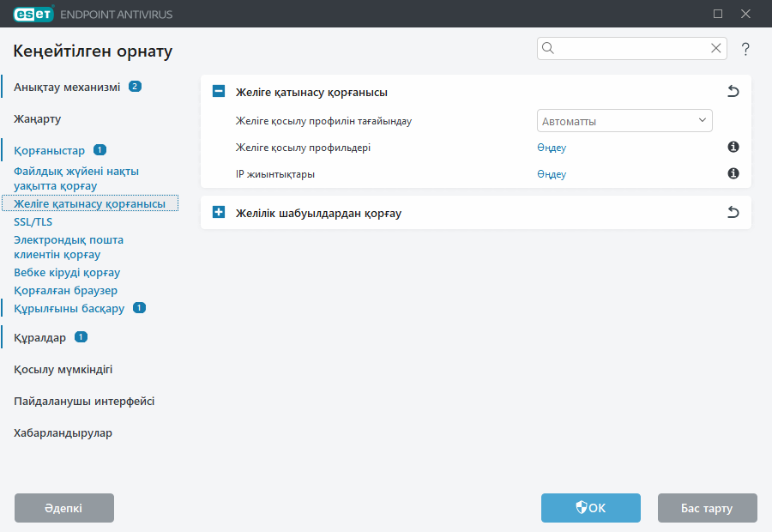The width and height of the screenshot is (772, 532).
Task: Open SSL/TLS settings page
Action: coord(33,221)
